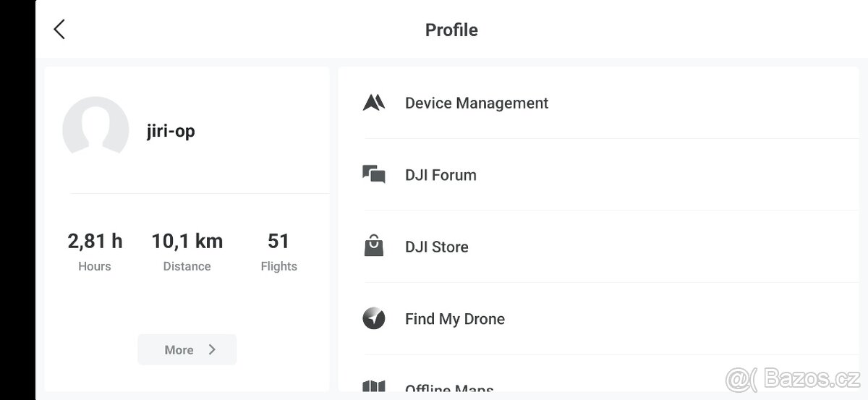Open Find My Drone
Screen dimensions: 868x400
598,318
